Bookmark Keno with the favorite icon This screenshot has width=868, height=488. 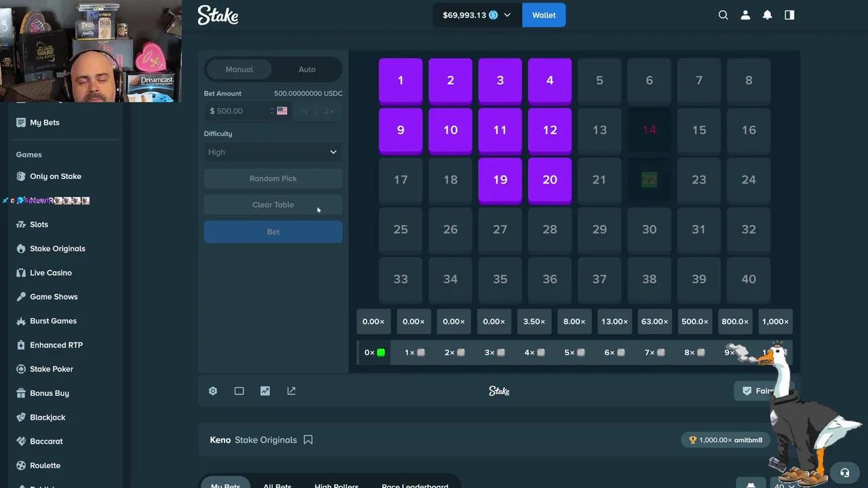(x=308, y=440)
